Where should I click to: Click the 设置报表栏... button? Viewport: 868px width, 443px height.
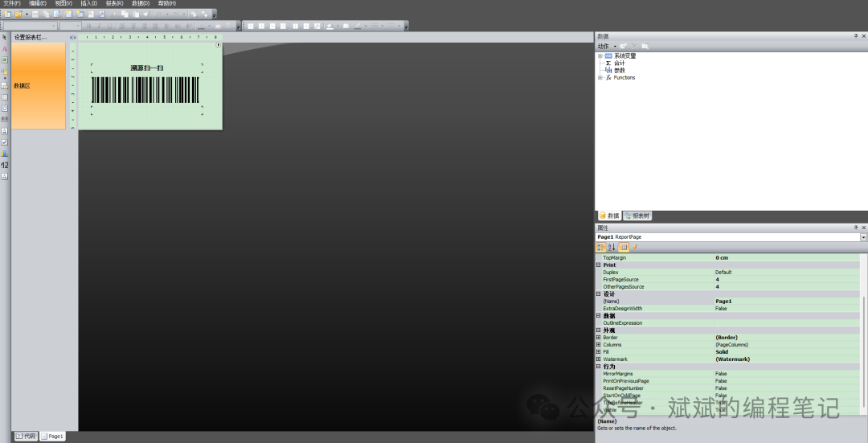click(31, 37)
